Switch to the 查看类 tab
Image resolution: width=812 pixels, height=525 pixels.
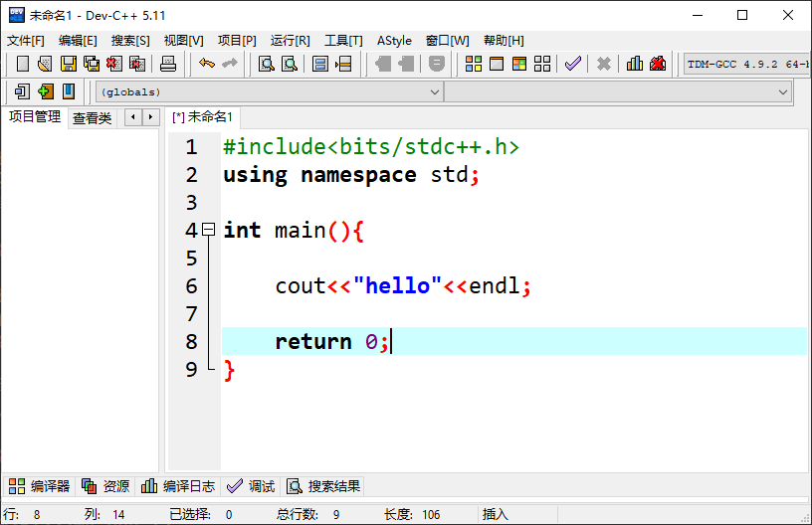click(x=92, y=117)
